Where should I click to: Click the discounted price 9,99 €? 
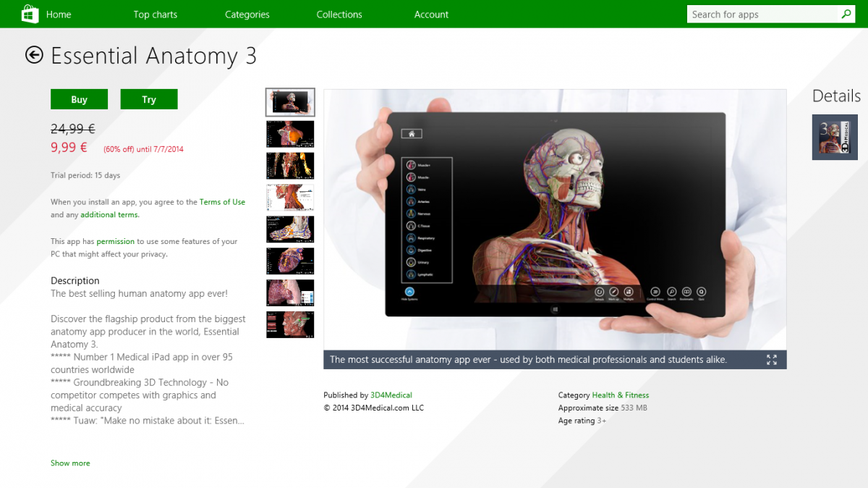(69, 148)
